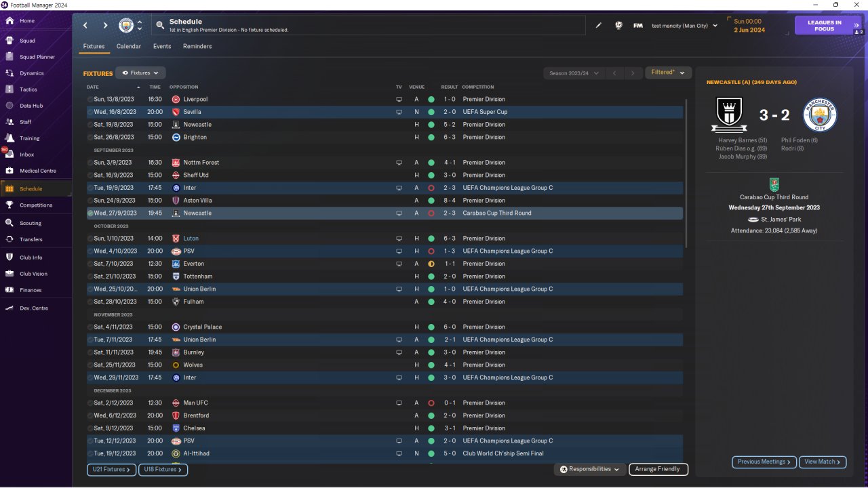The height and width of the screenshot is (488, 868).
Task: Open the Transfers sidebar icon
Action: coord(9,239)
